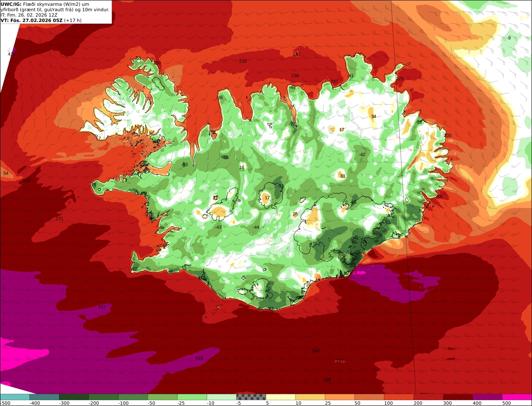This screenshot has width=532, height=406.
Task: Select the darkest green swatch from -300 to -200
Action: coord(74,397)
